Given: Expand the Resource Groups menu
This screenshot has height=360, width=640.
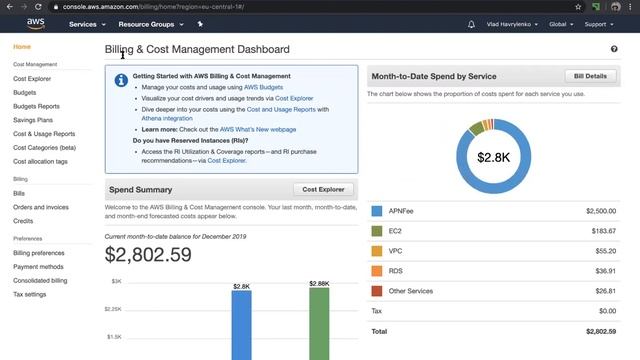Looking at the screenshot, I should 151,24.
